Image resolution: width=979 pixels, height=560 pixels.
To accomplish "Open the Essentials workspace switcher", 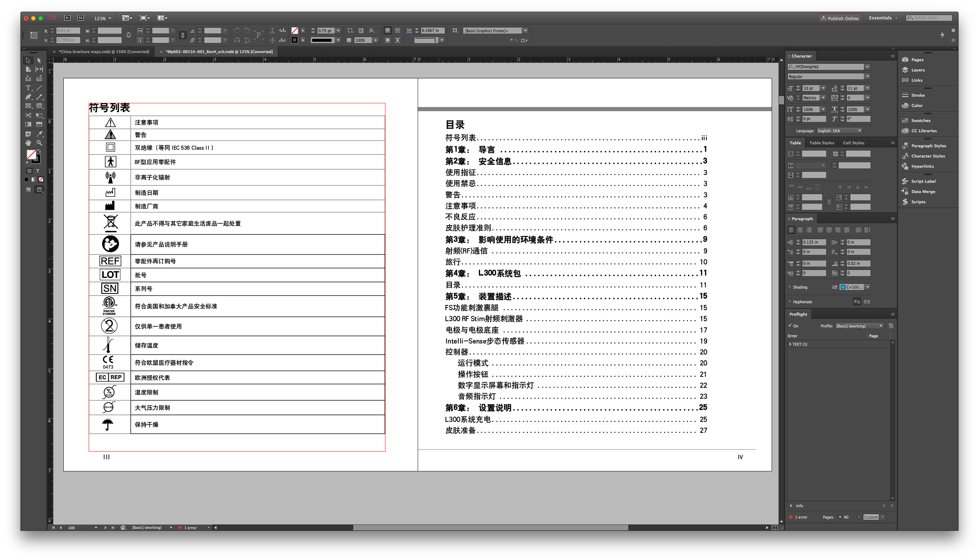I will [x=882, y=18].
